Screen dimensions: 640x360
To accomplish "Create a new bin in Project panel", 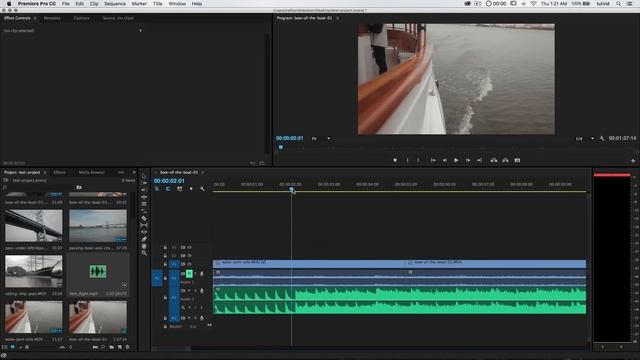I will pyautogui.click(x=111, y=347).
